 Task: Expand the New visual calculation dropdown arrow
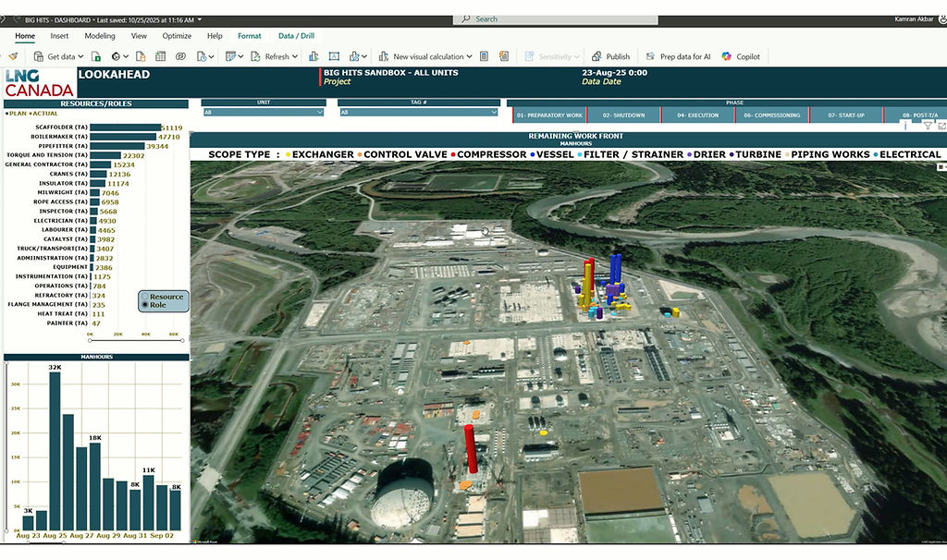click(x=469, y=56)
